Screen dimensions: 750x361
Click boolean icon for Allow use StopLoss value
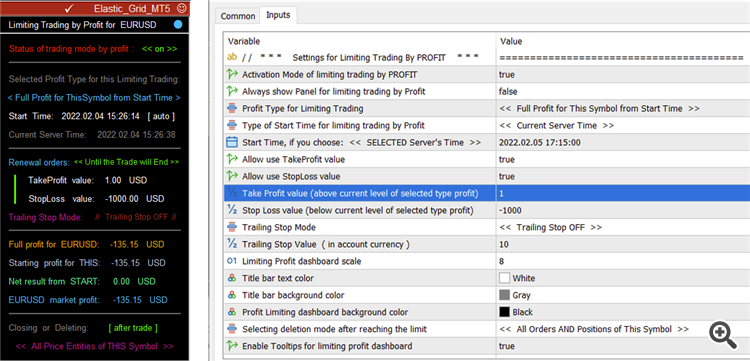(232, 176)
